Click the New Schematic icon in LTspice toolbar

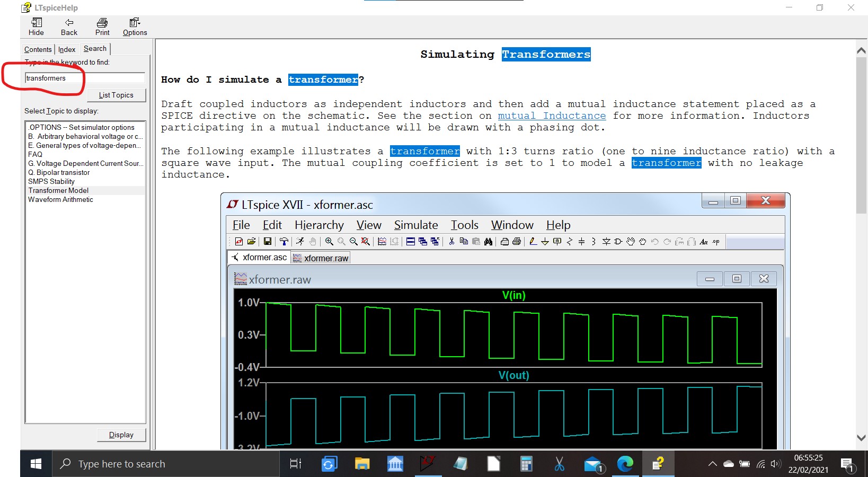(239, 242)
